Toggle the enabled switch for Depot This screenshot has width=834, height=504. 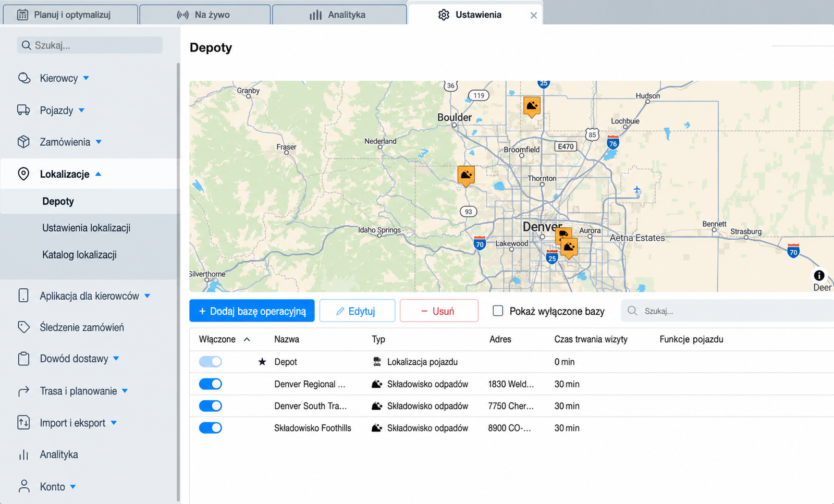211,362
